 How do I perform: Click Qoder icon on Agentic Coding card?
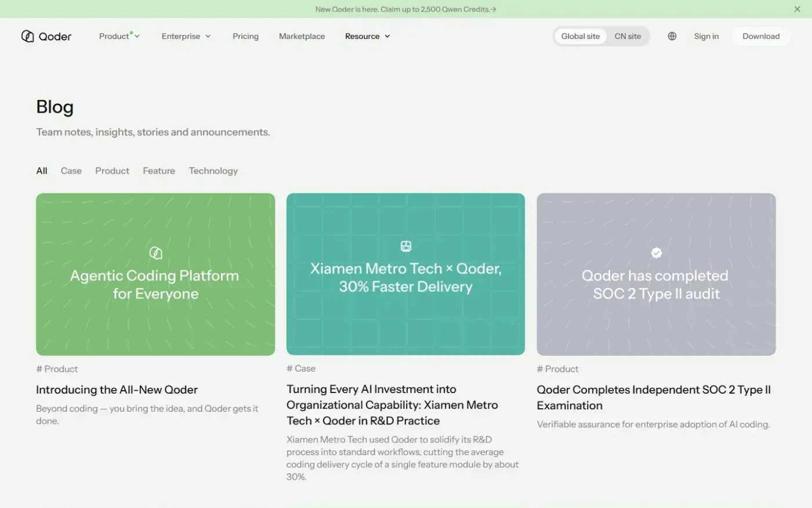[x=155, y=253]
